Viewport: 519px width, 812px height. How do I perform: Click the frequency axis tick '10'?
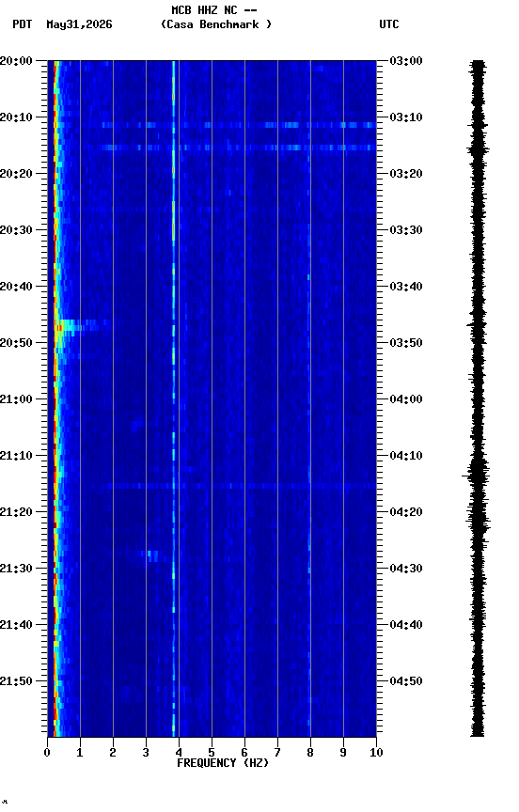[x=377, y=753]
